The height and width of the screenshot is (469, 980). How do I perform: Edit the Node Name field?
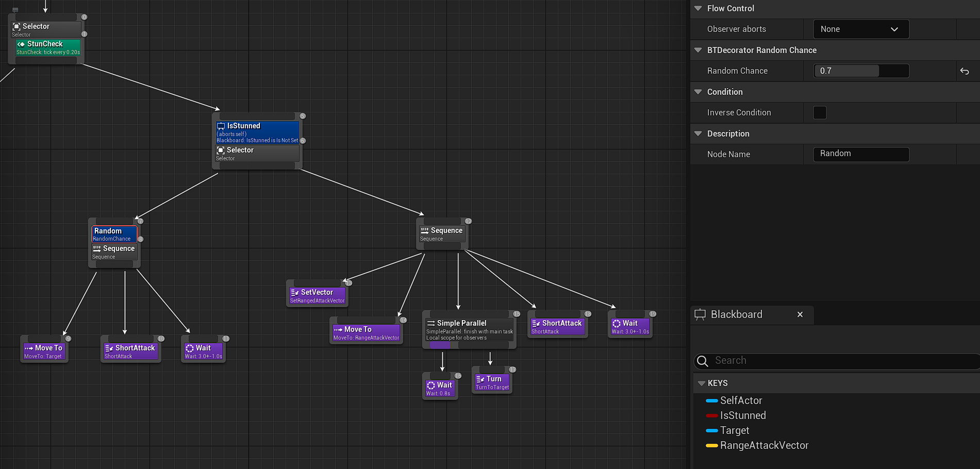click(x=861, y=154)
